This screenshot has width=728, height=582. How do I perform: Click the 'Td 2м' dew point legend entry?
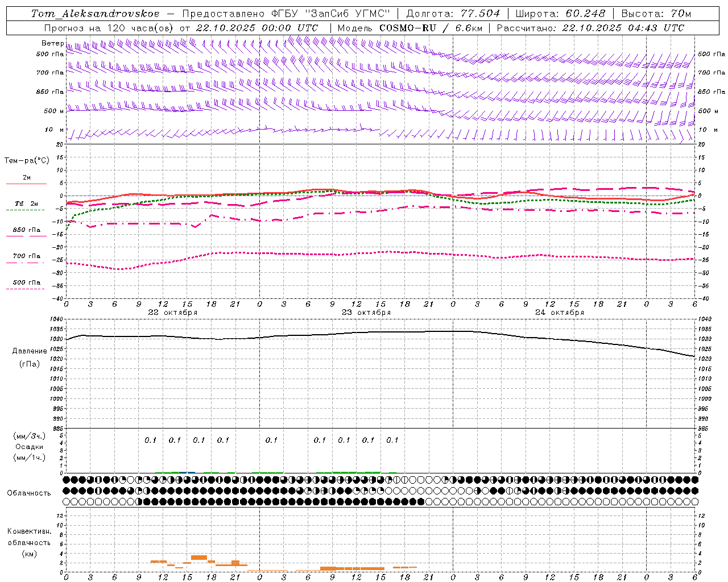pyautogui.click(x=26, y=203)
